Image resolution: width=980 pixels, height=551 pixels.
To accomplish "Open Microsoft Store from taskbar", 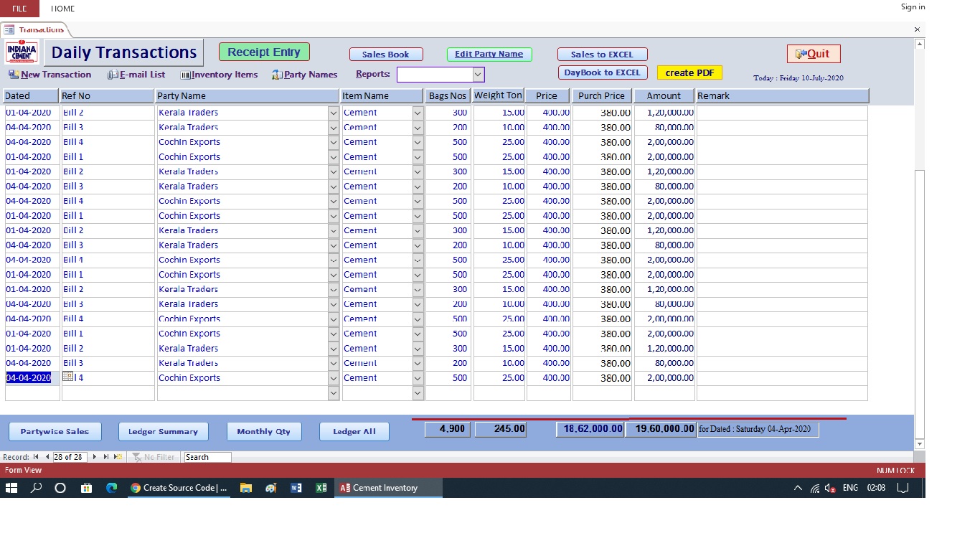I will [x=87, y=488].
